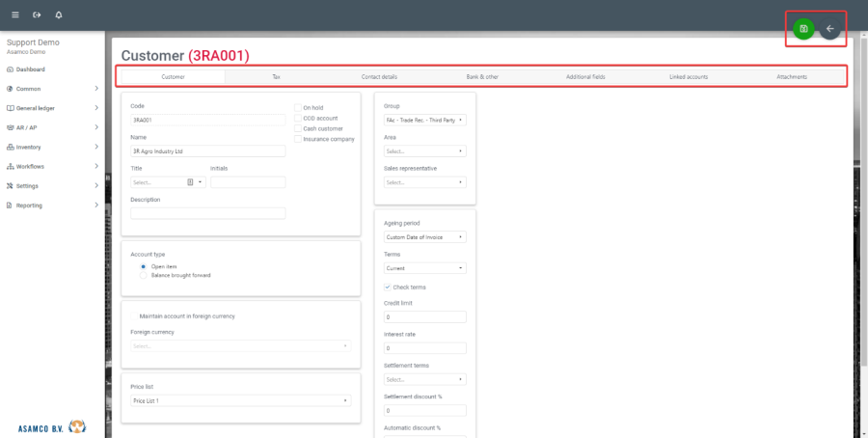The width and height of the screenshot is (868, 438).
Task: Click the Credit limit input field
Action: tap(425, 316)
